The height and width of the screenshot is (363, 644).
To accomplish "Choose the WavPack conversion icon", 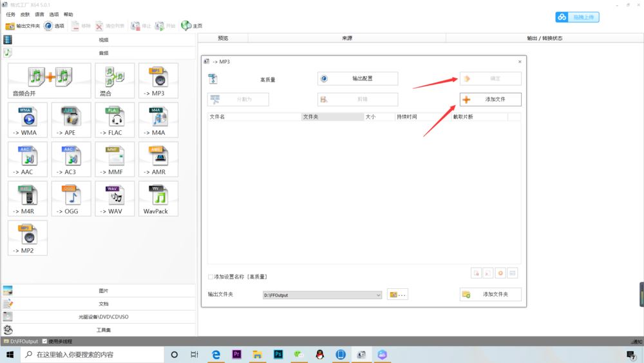I will 158,199.
